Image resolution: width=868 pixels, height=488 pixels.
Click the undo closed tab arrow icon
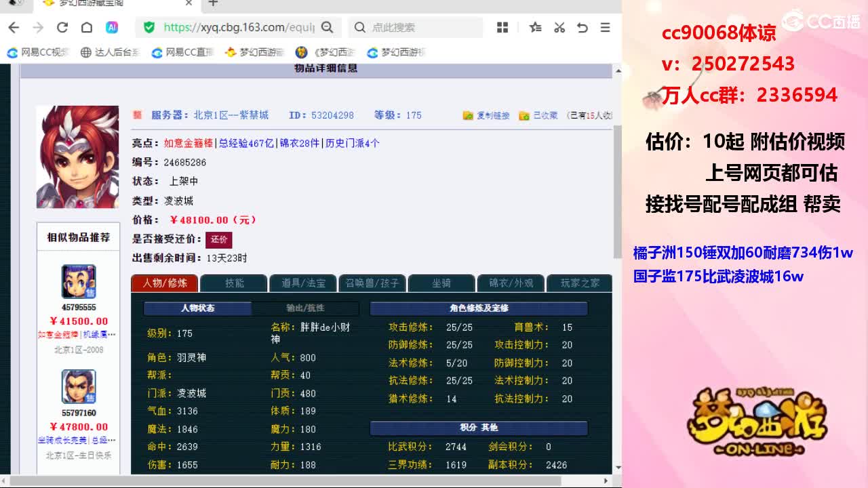click(x=583, y=27)
